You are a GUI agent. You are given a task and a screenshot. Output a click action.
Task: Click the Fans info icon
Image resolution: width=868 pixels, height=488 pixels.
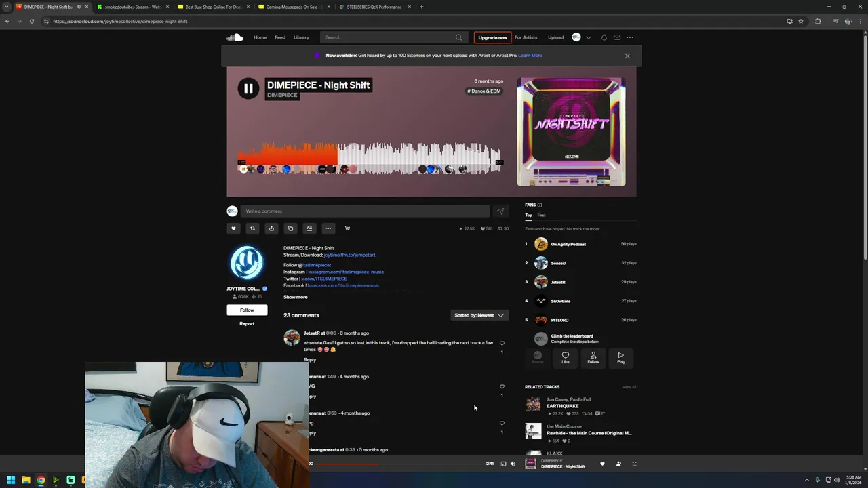540,205
